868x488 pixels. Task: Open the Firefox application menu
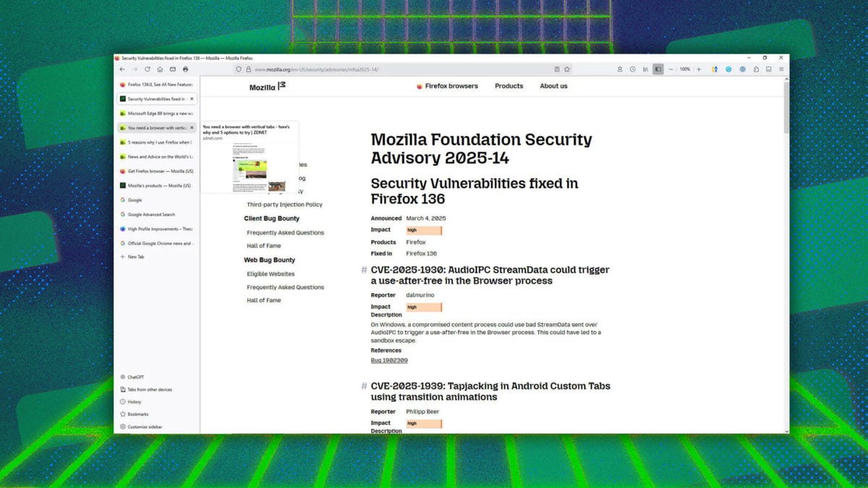781,69
